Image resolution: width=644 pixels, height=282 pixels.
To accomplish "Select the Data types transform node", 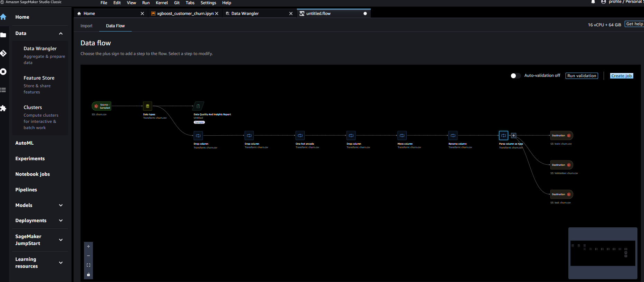I will click(x=148, y=106).
